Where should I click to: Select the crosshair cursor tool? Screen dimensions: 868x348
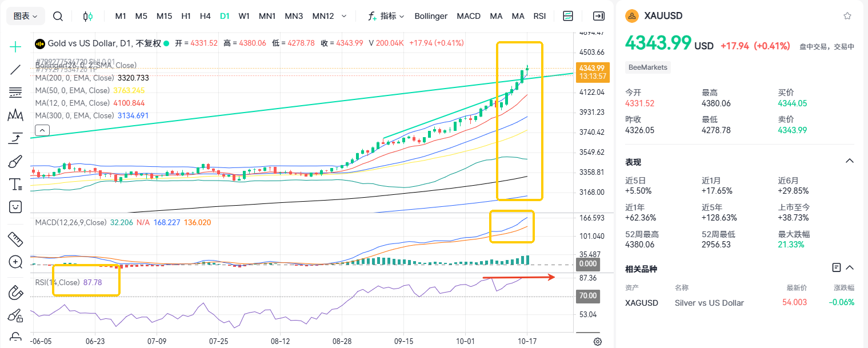(x=15, y=47)
